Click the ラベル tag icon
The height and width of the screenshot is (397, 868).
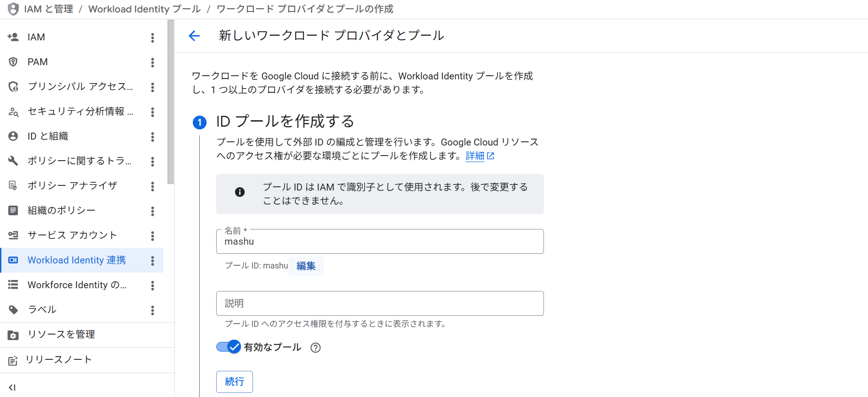[13, 310]
